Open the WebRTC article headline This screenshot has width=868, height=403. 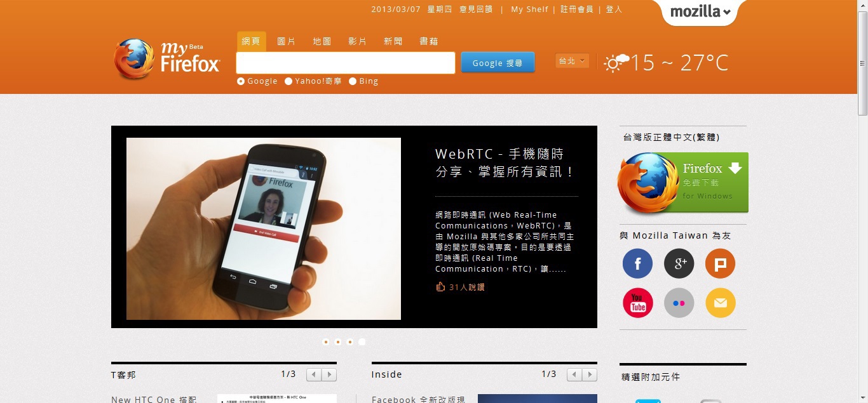click(505, 163)
